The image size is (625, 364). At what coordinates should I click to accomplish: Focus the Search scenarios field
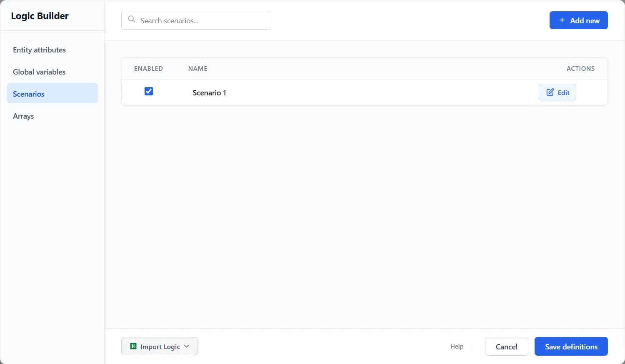coord(196,20)
